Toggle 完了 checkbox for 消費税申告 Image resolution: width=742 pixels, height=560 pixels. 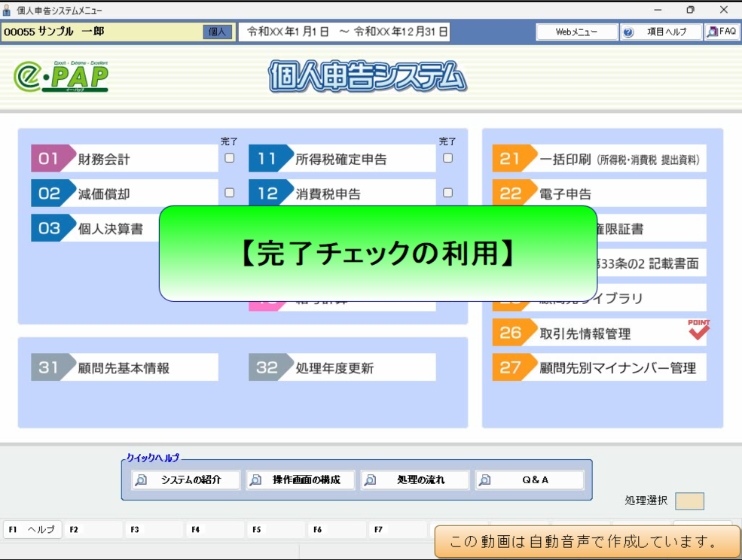[447, 193]
